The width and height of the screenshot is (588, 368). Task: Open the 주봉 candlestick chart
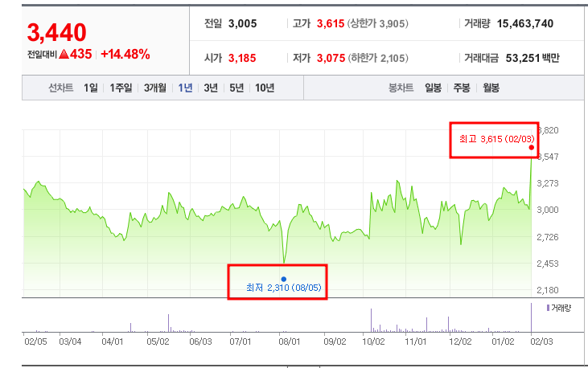tap(462, 88)
